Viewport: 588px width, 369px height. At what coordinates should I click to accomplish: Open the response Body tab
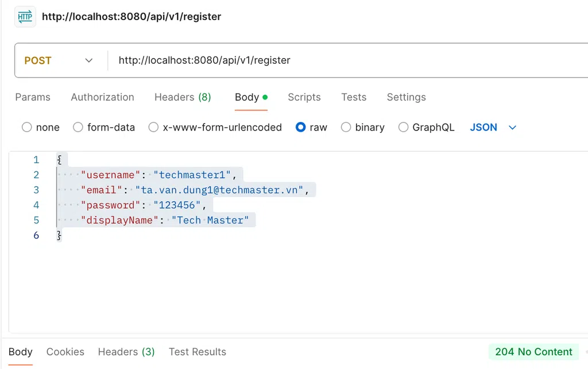[x=20, y=352]
